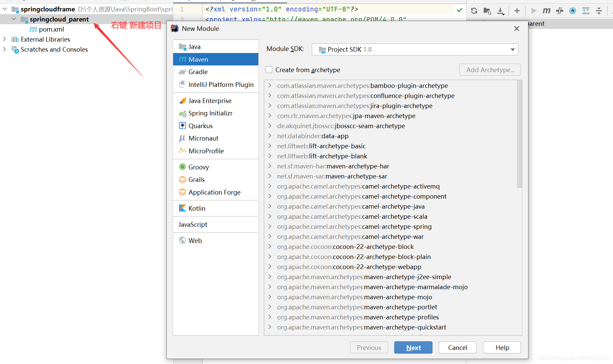This screenshot has width=613, height=364.
Task: Click the Maven download sources icon
Action: [x=501, y=11]
